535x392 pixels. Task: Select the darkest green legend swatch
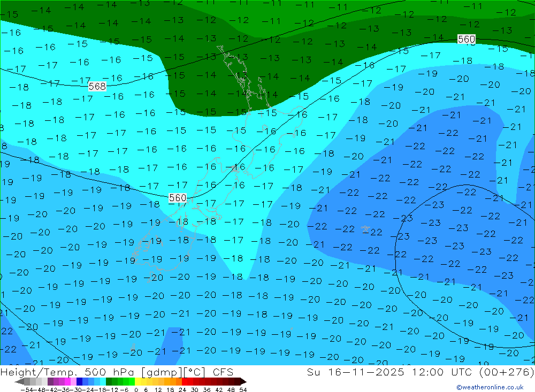109,381
